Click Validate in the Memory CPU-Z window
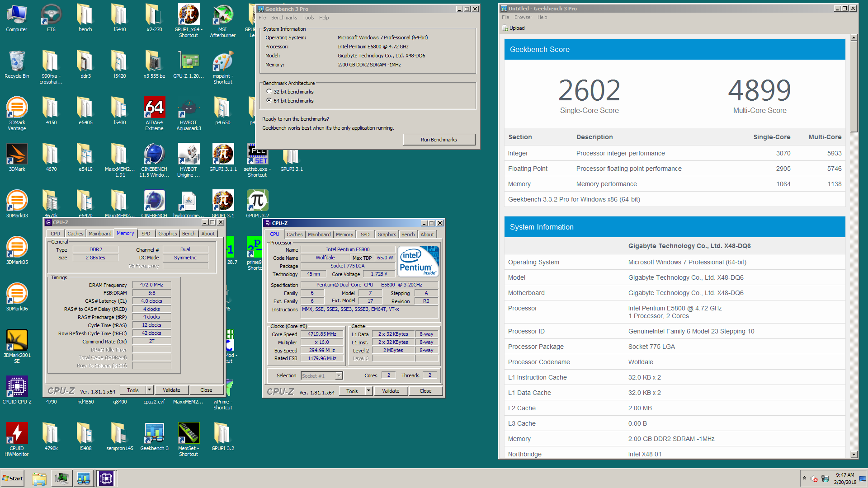 click(171, 390)
